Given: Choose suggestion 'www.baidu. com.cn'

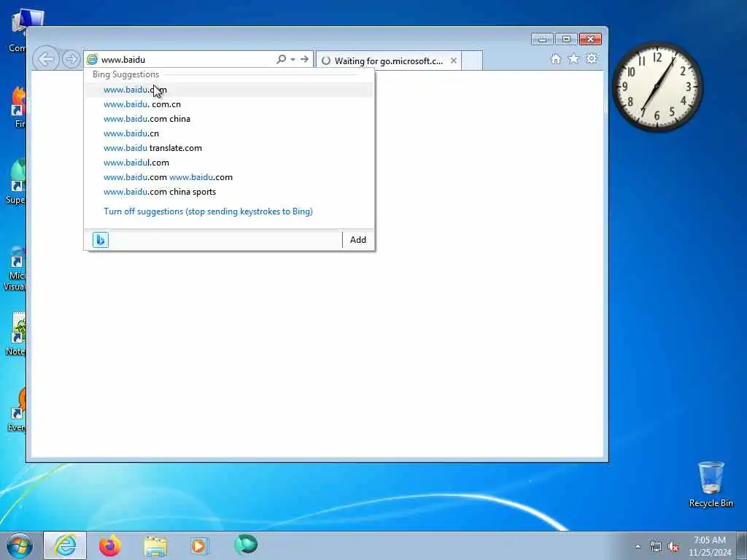Looking at the screenshot, I should (x=229, y=104).
